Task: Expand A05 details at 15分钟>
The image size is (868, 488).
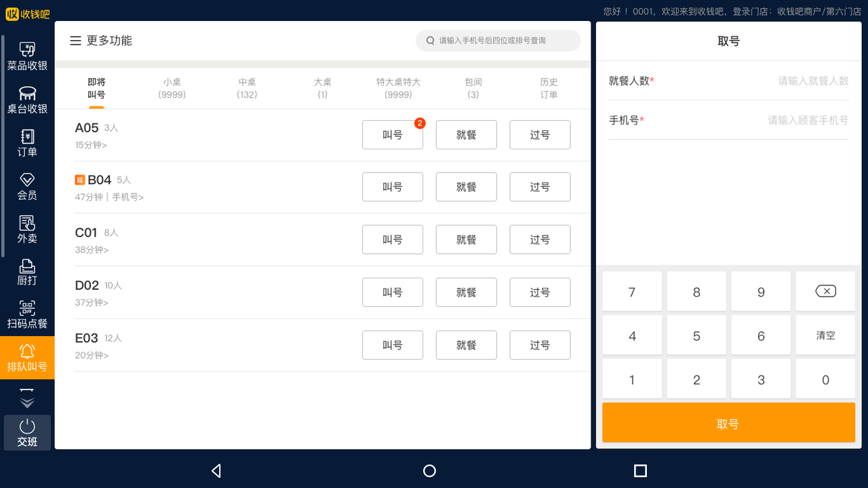Action: coord(91,145)
